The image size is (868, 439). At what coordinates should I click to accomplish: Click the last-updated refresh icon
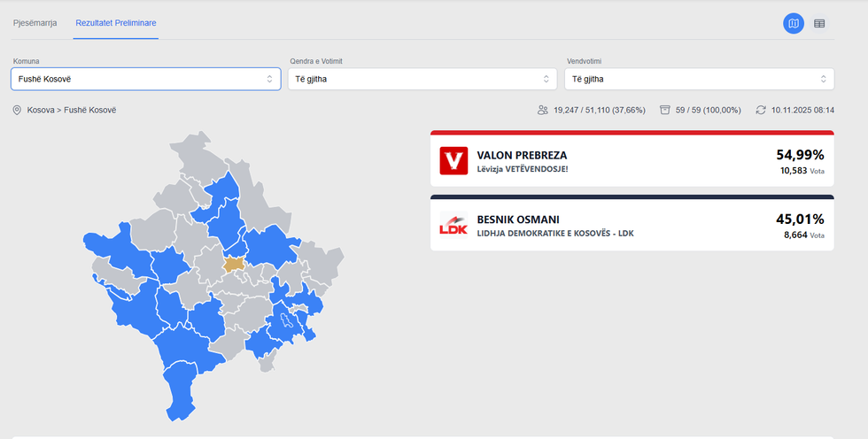pos(760,110)
